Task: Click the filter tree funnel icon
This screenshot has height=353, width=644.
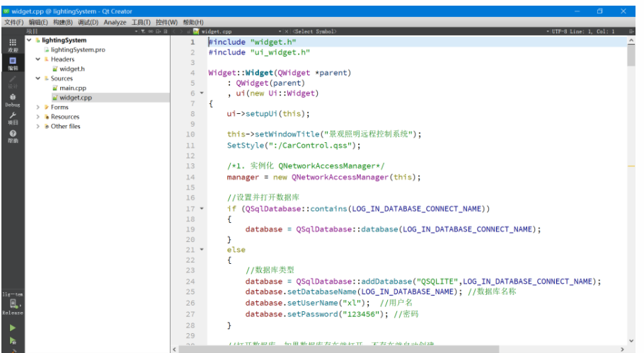Action: 143,31
